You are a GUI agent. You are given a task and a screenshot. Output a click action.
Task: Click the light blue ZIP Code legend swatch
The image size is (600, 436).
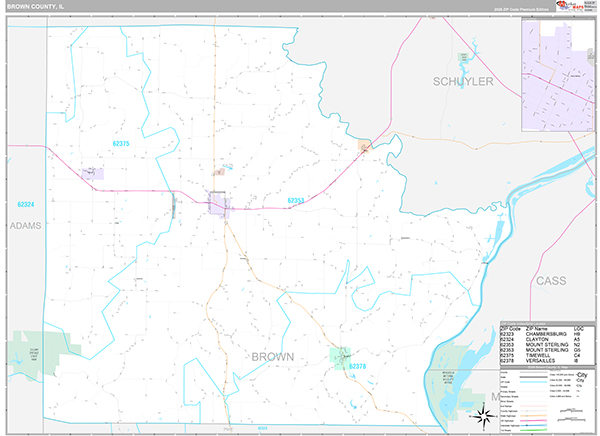(x=533, y=382)
